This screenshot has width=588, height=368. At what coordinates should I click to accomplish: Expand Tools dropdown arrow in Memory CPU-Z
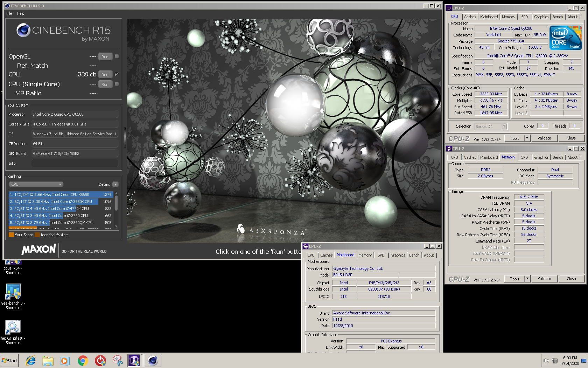tap(527, 279)
